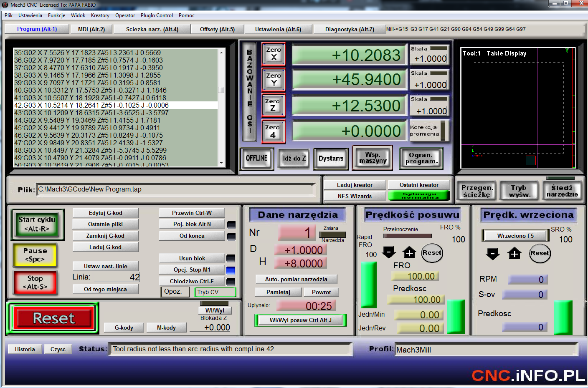Open the Funkcje menu
This screenshot has width=588, height=388.
56,15
